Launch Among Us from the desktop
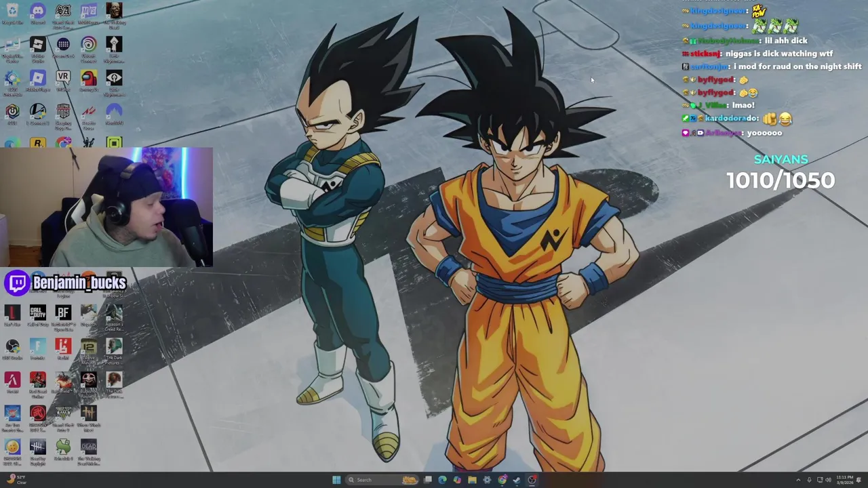Screen dimensions: 868x488 [x=88, y=81]
